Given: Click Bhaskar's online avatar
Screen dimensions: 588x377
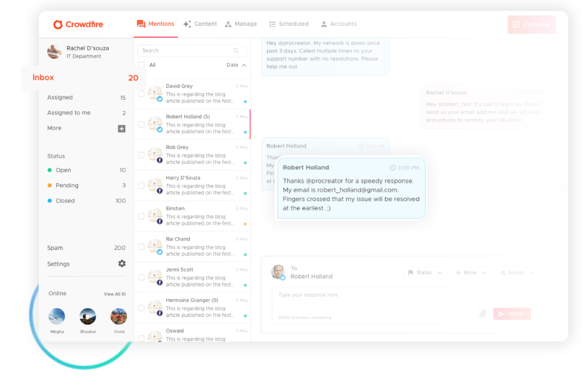Looking at the screenshot, I should click(88, 316).
